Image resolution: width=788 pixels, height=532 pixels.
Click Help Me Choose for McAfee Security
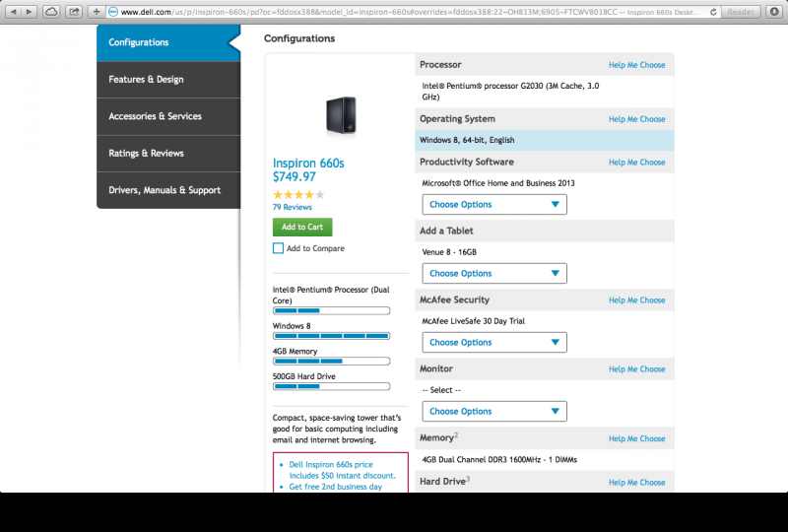pyautogui.click(x=636, y=300)
